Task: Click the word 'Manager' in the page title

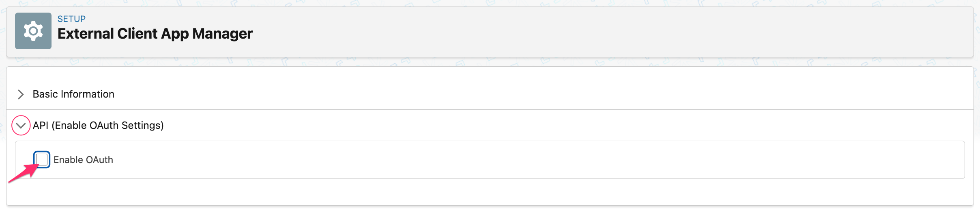Action: [222, 34]
